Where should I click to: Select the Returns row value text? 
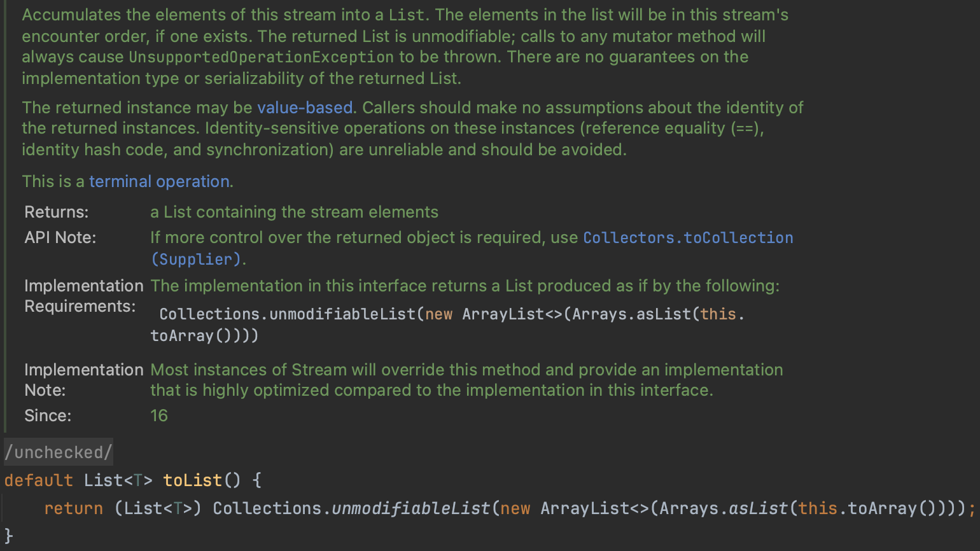(x=293, y=211)
